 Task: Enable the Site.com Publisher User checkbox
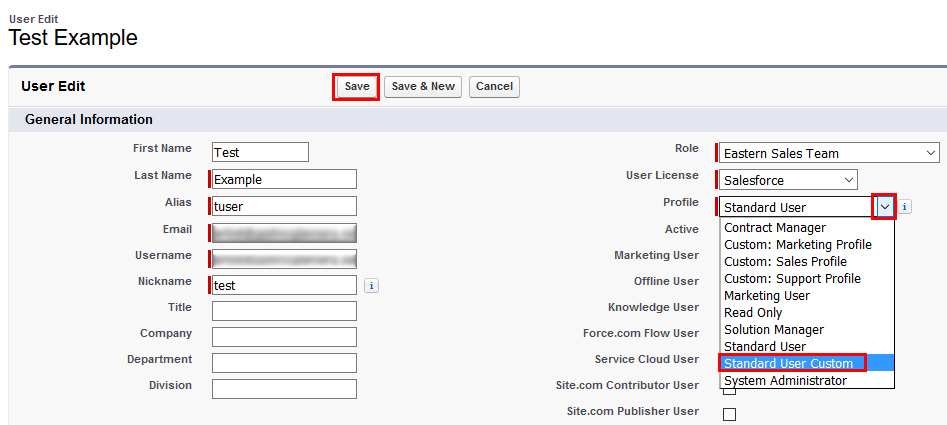click(729, 414)
